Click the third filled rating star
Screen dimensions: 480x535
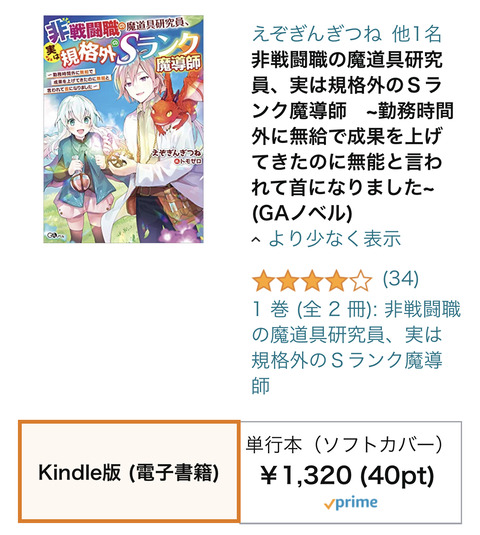pyautogui.click(x=312, y=280)
